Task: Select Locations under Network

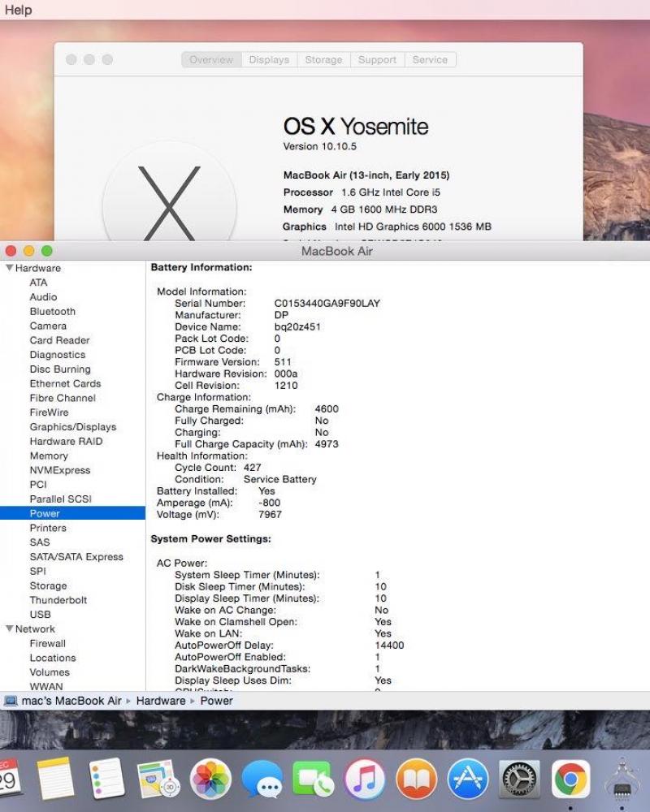Action: [53, 659]
